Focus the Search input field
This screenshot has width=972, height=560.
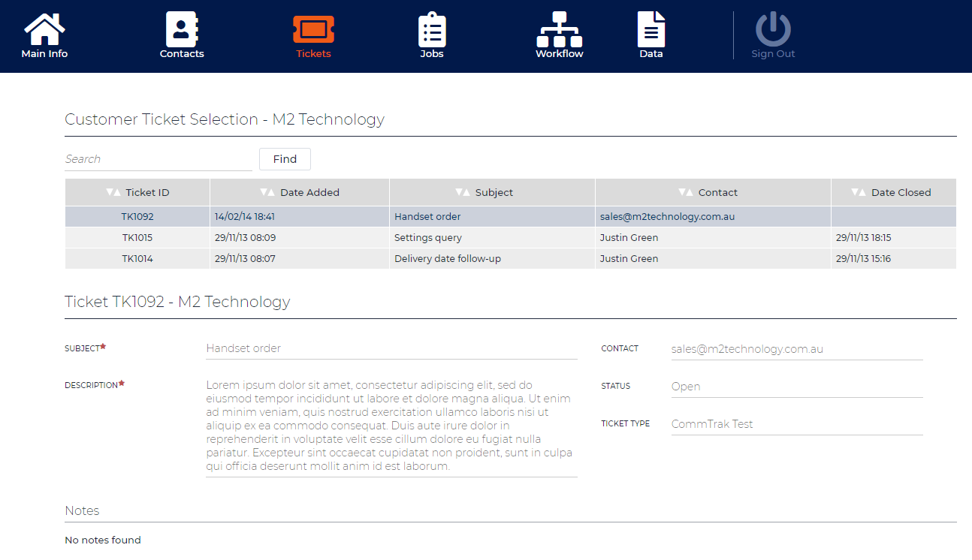click(158, 159)
